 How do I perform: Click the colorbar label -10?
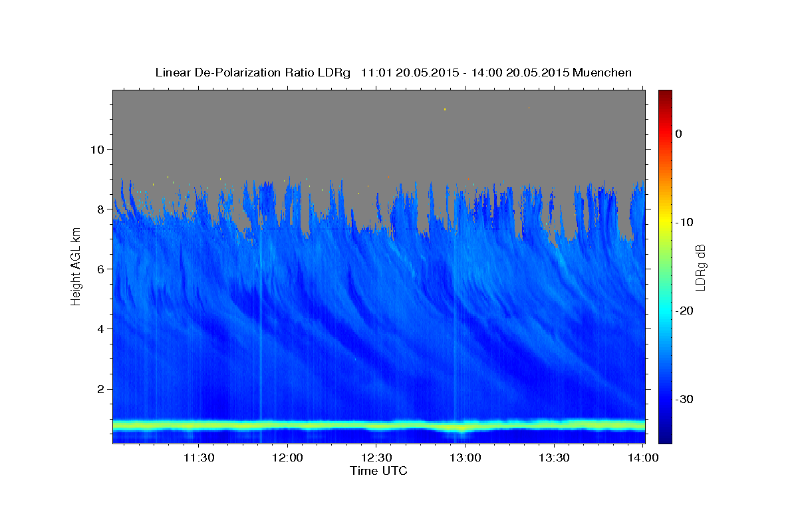684,222
